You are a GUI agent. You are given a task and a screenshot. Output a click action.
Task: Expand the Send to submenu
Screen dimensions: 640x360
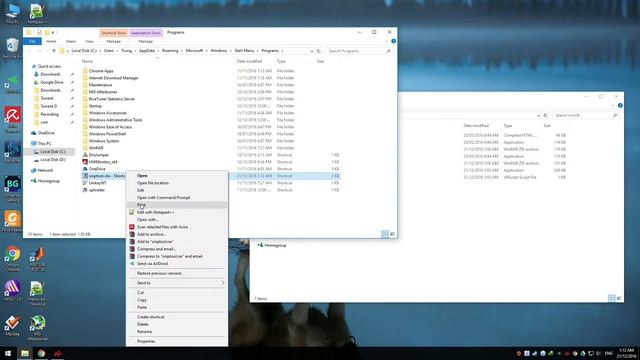[223, 283]
